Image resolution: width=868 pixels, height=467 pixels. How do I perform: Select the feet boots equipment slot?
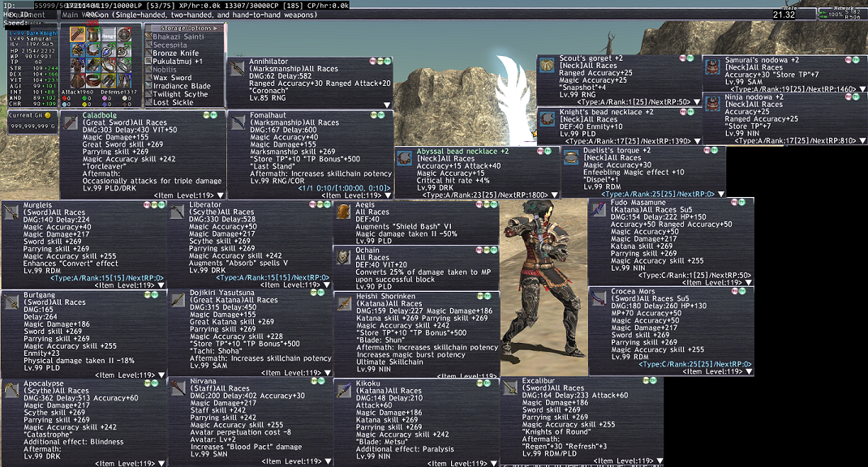[x=124, y=81]
